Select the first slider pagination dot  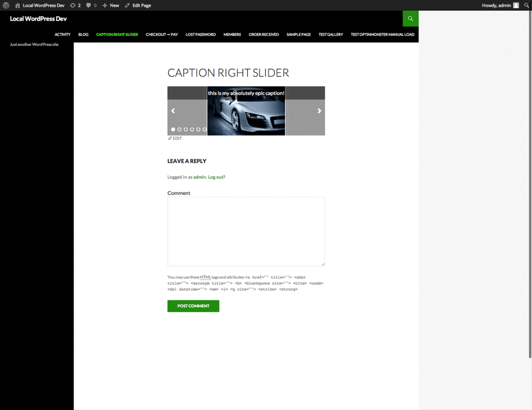pos(173,129)
